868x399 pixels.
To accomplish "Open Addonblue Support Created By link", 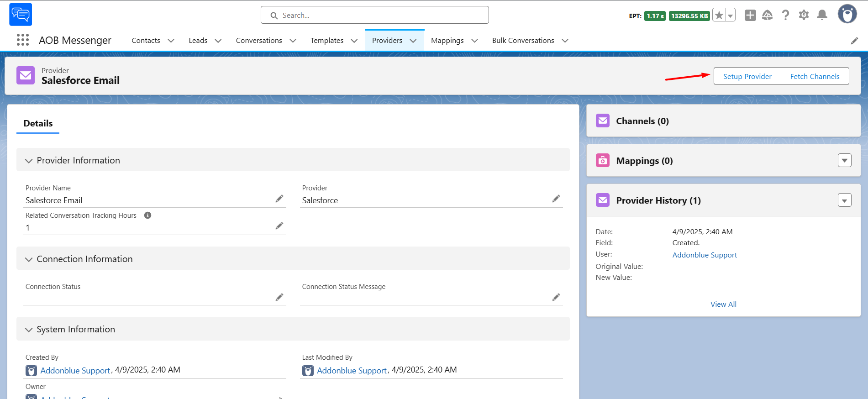I will click(x=75, y=371).
